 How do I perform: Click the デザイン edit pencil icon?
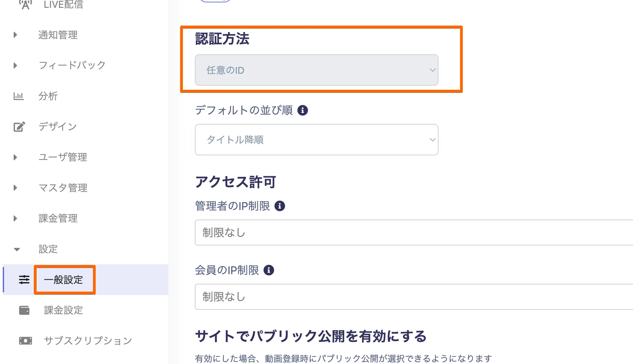19,127
